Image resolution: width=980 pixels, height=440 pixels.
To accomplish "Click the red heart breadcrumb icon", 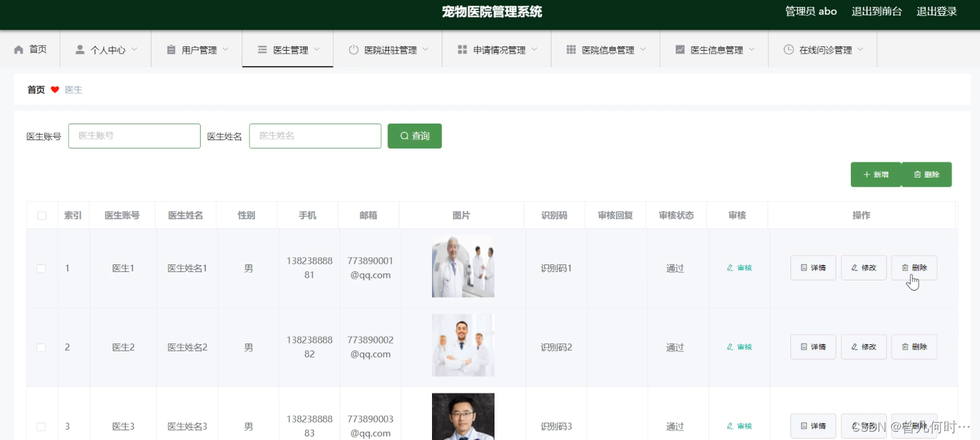I will [x=55, y=90].
